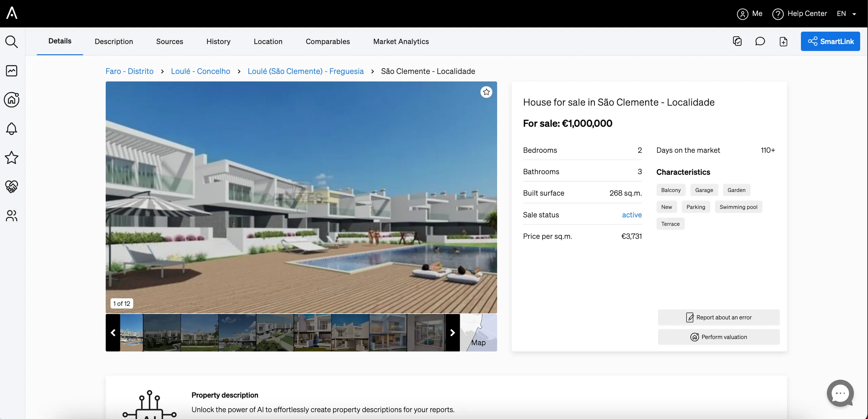The height and width of the screenshot is (419, 868).
Task: Click the New characteristic tag
Action: click(666, 207)
